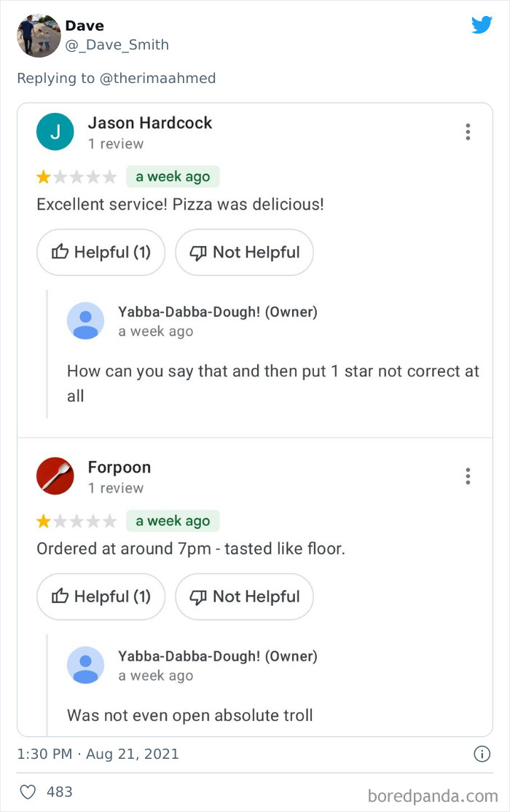Select the Forpoon spoon avatar
510x812 pixels.
pyautogui.click(x=55, y=476)
